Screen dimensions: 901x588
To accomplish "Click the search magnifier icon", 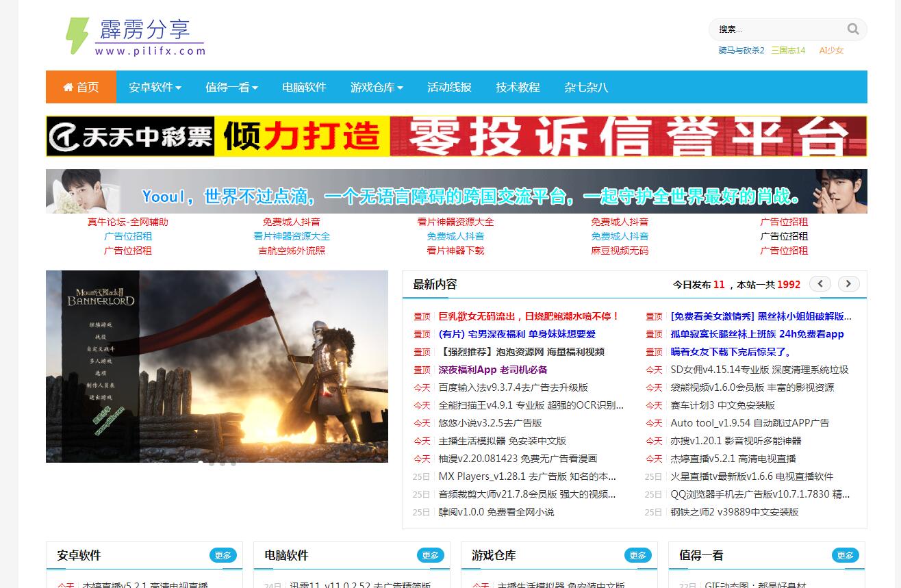I will click(x=852, y=29).
